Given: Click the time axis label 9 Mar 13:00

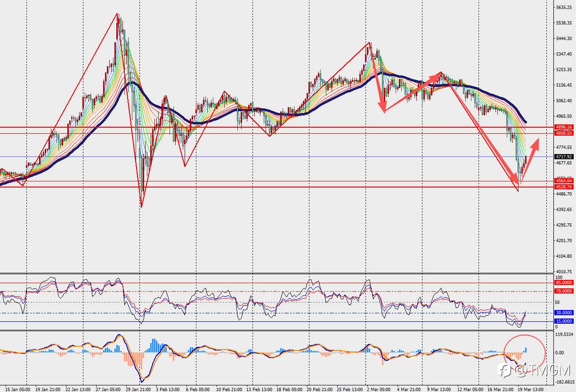Looking at the screenshot, I should (x=439, y=389).
